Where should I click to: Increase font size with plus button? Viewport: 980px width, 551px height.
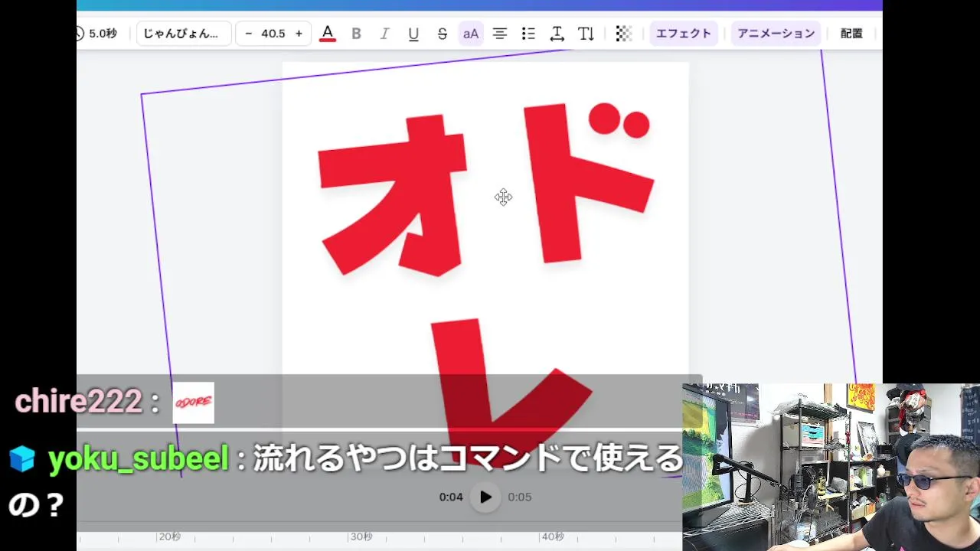click(x=299, y=34)
